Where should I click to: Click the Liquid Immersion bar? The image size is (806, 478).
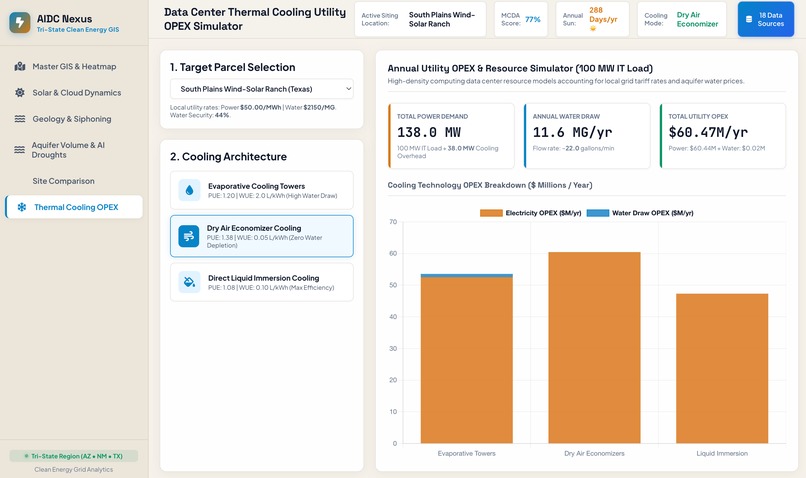pyautogui.click(x=722, y=368)
